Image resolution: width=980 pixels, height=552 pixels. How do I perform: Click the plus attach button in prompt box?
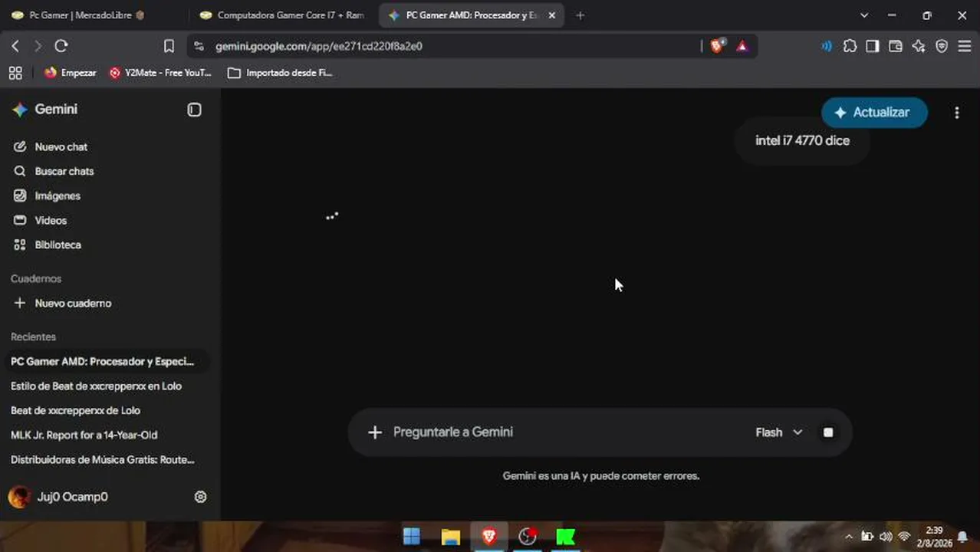(x=374, y=432)
